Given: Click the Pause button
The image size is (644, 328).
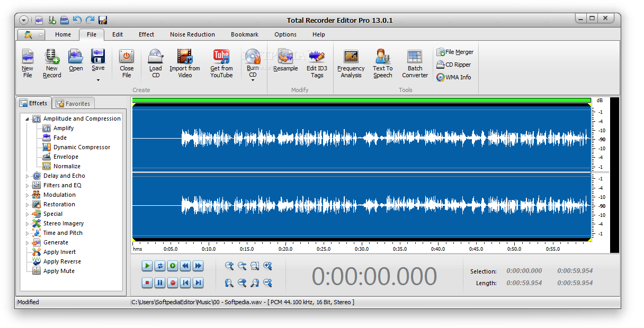Looking at the screenshot, I should click(x=160, y=283).
